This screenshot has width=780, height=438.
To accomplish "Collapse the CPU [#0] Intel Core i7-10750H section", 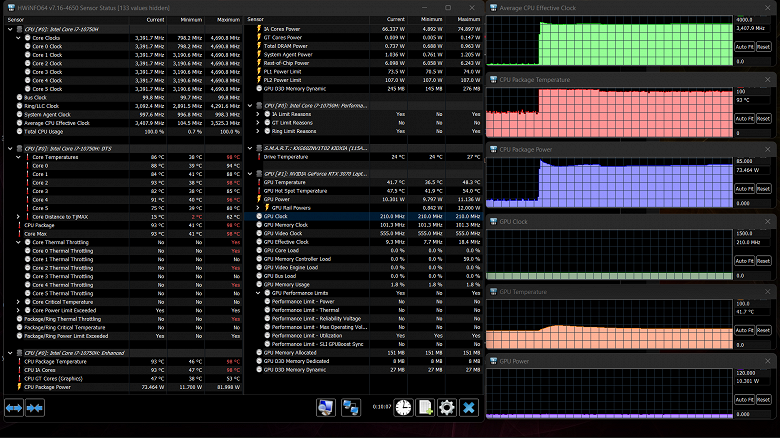I will [10, 29].
